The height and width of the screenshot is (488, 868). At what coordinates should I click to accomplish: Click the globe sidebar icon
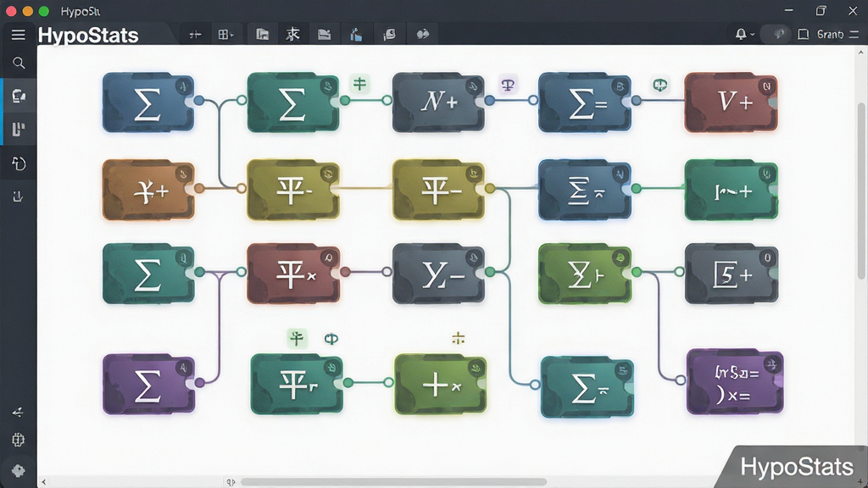click(x=19, y=440)
